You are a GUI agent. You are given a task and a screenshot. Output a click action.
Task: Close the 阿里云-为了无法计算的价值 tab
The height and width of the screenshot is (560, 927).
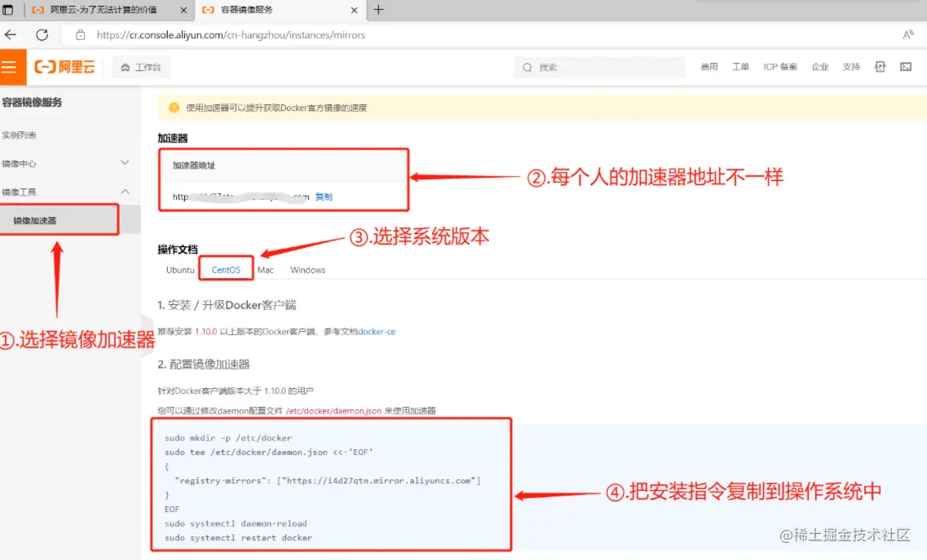(183, 10)
